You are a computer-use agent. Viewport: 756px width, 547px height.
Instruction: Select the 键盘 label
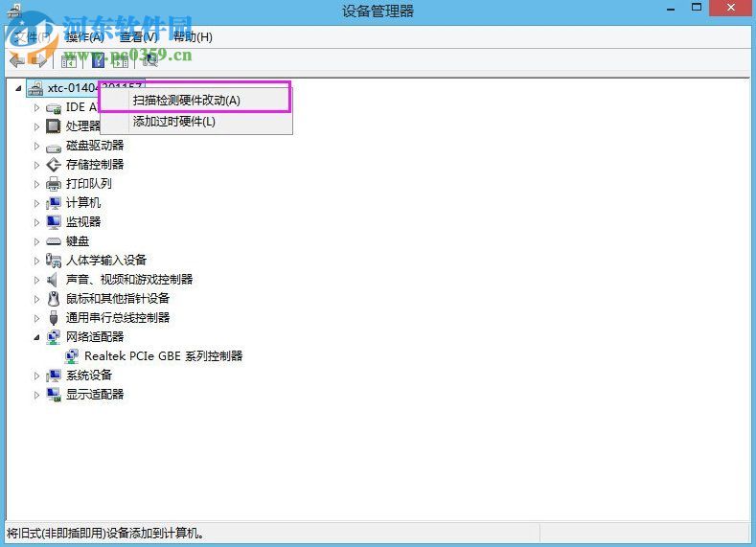pyautogui.click(x=78, y=241)
